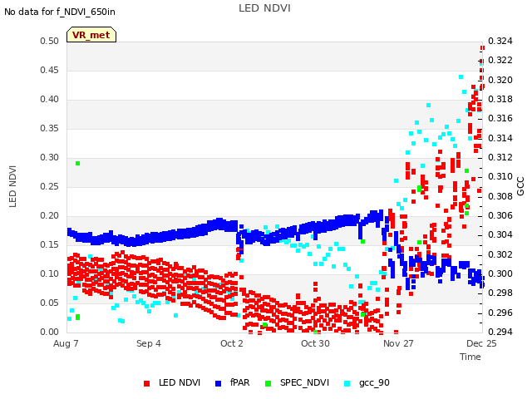Click the 'No data for f_NDVI_650in' message
This screenshot has height=399, width=532.
pos(60,12)
